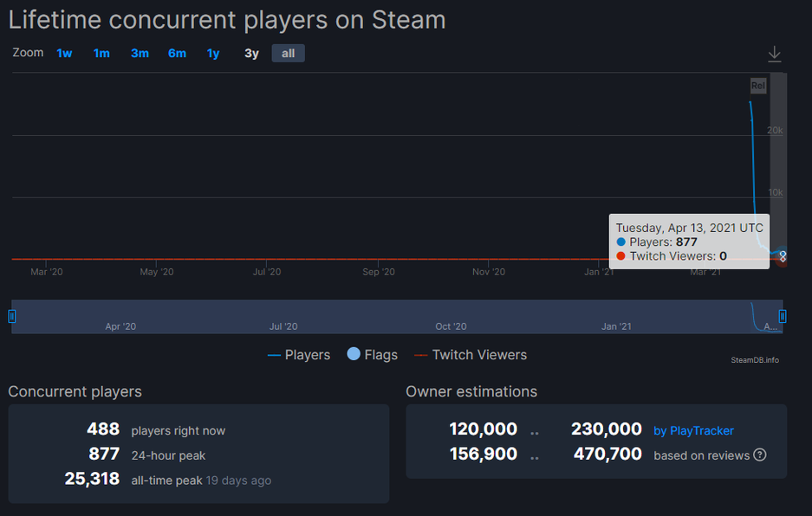Image resolution: width=812 pixels, height=516 pixels.
Task: Select the 3m zoom option
Action: pyautogui.click(x=140, y=54)
